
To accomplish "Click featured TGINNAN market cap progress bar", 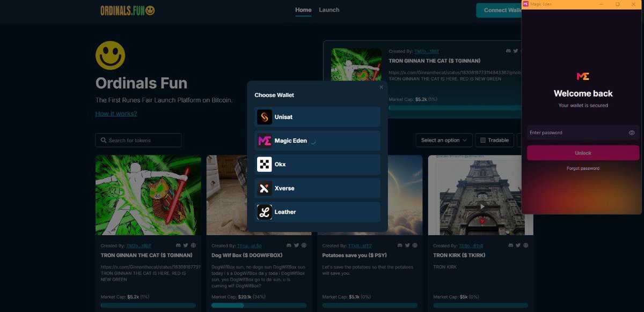I will (x=455, y=108).
